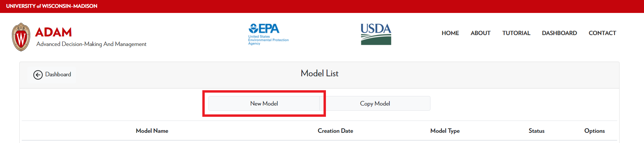Open the ABOUT page
The width and height of the screenshot is (644, 143).
pos(480,33)
